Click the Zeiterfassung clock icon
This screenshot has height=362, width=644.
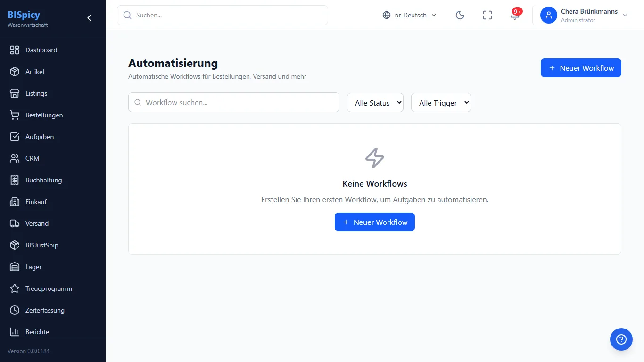(15, 310)
